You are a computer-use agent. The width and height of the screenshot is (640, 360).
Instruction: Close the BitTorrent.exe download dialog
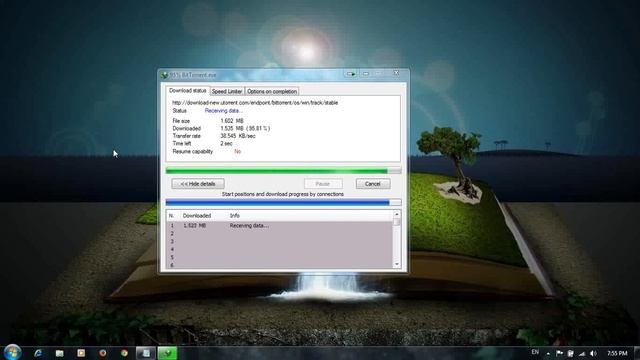pos(396,73)
